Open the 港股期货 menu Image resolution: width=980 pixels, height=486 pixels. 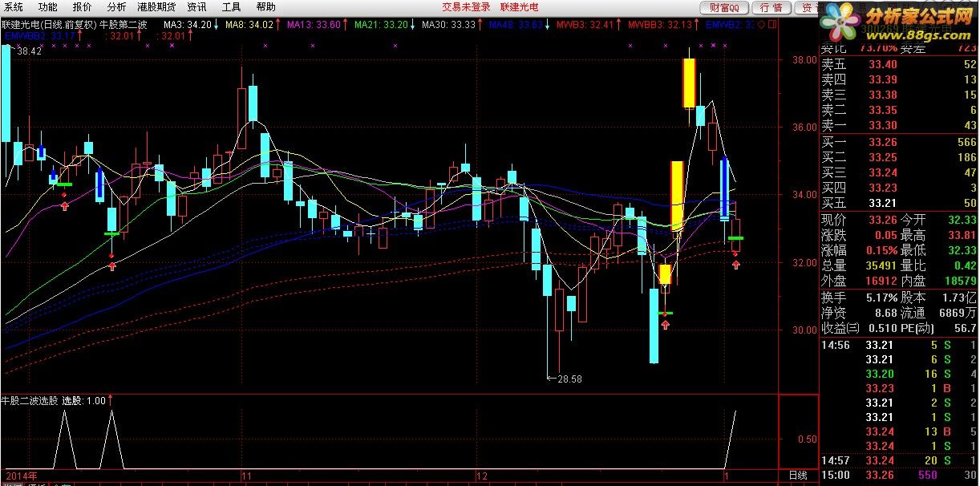[157, 7]
